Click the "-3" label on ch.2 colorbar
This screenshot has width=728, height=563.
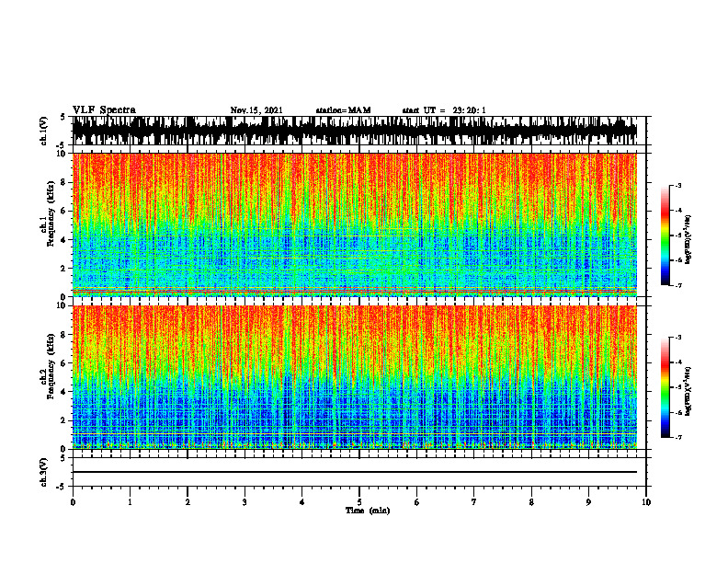point(678,338)
